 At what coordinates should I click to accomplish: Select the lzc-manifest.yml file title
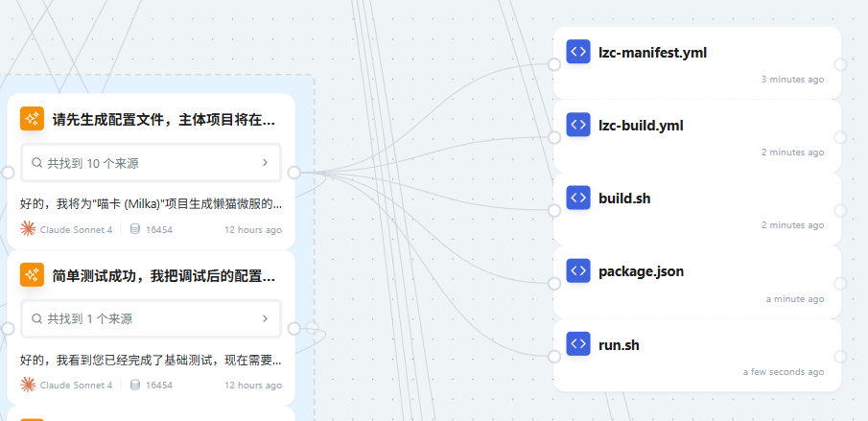(x=652, y=53)
